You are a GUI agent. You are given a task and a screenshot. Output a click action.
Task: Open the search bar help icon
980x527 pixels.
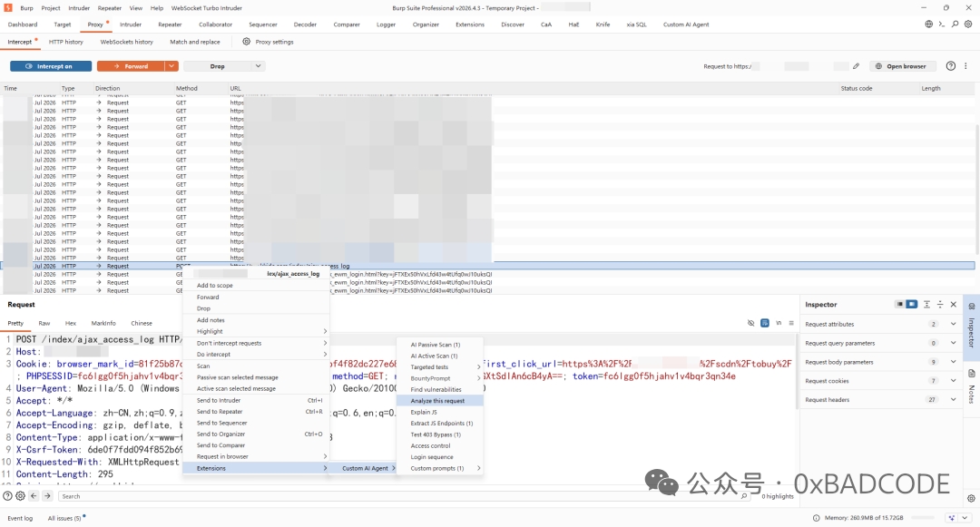(x=7, y=496)
